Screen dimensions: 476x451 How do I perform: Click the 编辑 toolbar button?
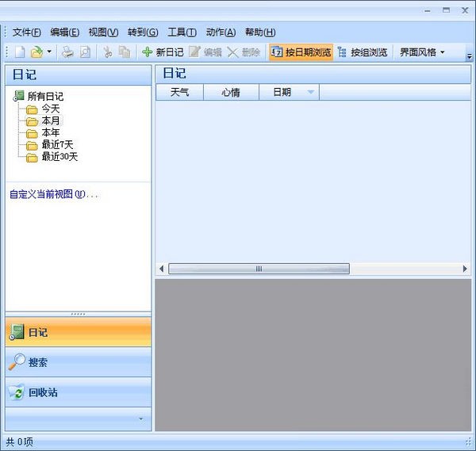coord(205,52)
